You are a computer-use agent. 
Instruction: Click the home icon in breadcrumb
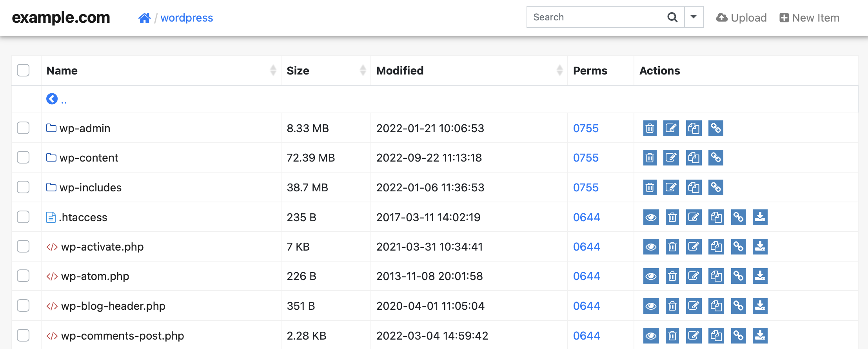coord(144,18)
